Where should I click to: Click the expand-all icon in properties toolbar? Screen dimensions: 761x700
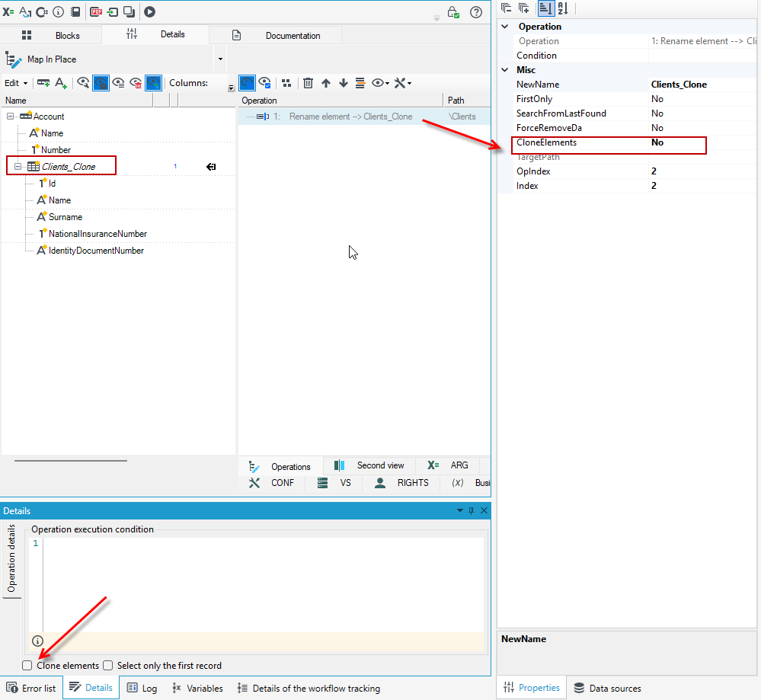(523, 8)
